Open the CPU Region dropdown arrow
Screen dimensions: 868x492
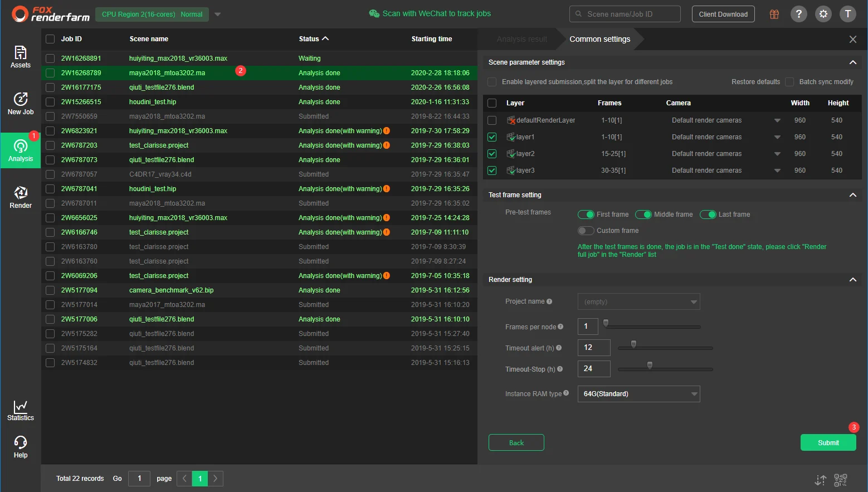pyautogui.click(x=218, y=14)
